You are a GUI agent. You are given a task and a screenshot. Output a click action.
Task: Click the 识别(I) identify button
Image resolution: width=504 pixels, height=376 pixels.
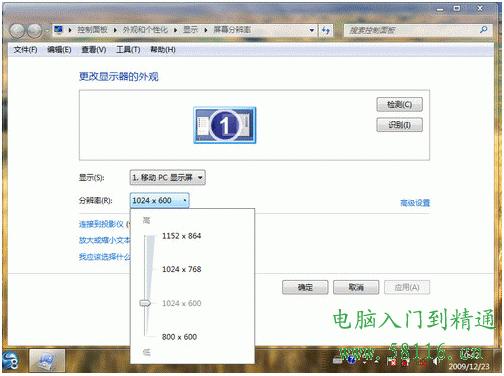[x=400, y=125]
